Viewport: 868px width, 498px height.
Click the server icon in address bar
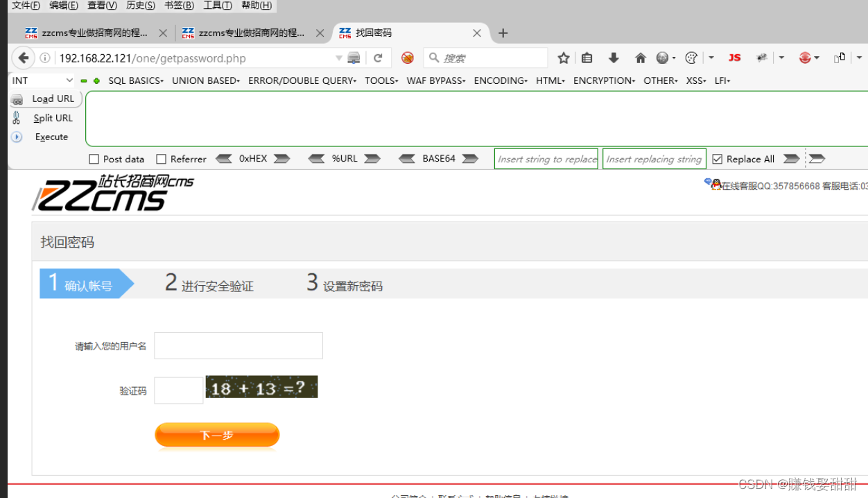coord(354,58)
